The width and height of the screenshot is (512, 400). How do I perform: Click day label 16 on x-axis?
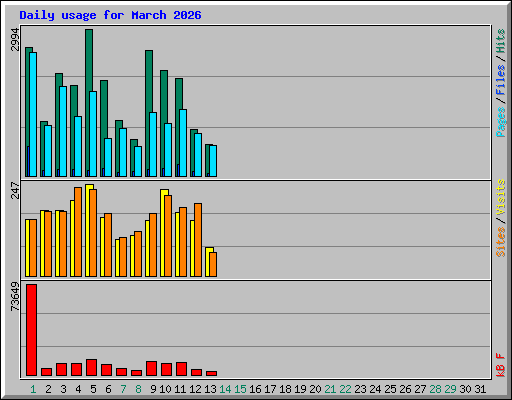tap(255, 389)
